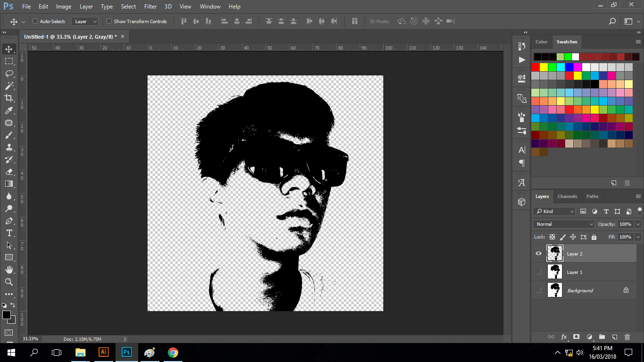Open the Select menu
644x362 pixels.
(x=128, y=7)
